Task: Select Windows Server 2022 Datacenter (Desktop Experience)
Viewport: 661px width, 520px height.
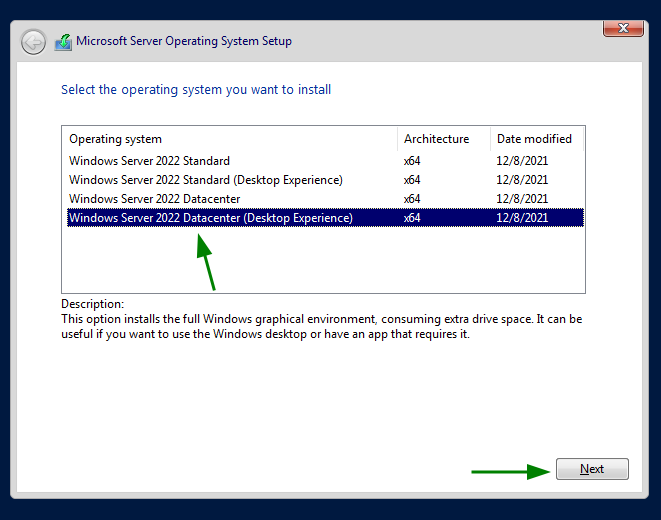Action: click(325, 218)
